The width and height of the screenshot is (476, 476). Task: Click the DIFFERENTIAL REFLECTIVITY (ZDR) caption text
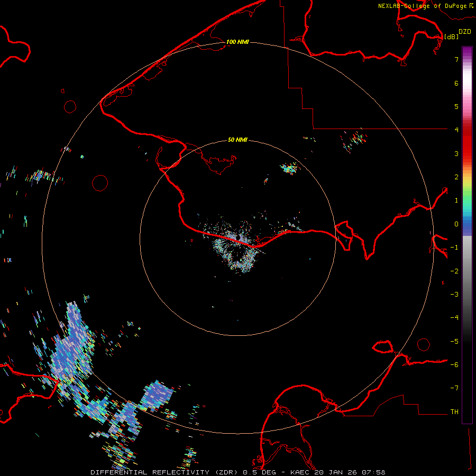pos(165,472)
